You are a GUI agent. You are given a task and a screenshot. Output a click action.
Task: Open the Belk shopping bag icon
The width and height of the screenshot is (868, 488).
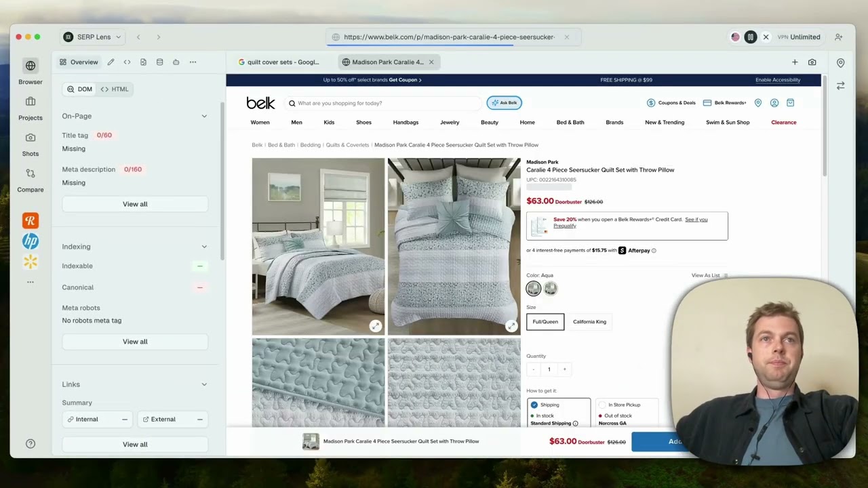(x=790, y=103)
